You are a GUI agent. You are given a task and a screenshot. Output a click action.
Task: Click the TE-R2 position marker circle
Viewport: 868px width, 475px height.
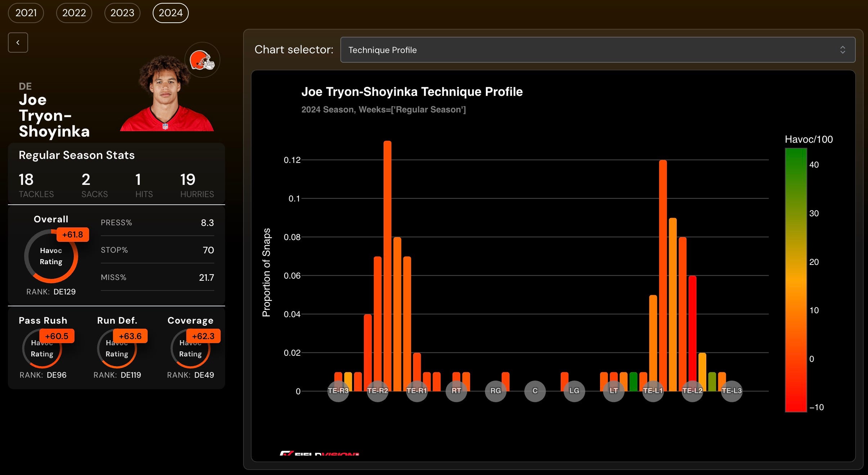click(377, 391)
